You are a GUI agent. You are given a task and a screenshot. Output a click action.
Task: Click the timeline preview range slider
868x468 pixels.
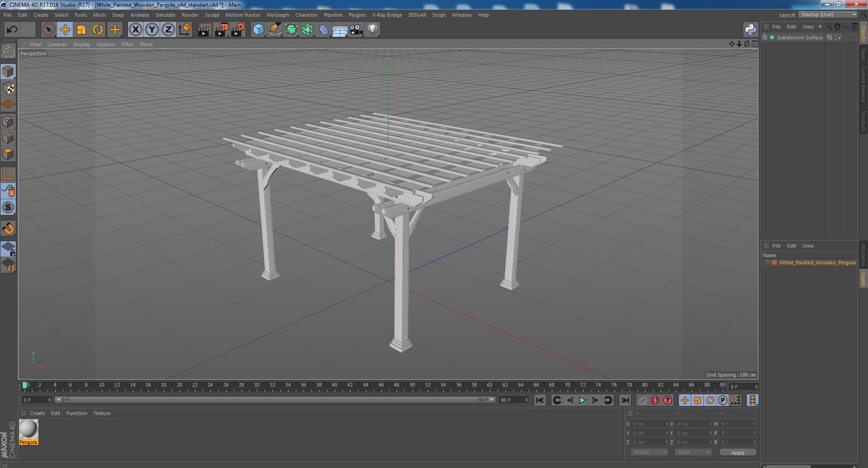tap(275, 400)
